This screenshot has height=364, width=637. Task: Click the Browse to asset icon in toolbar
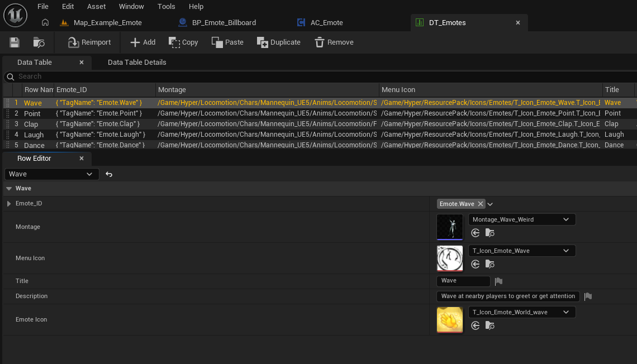pyautogui.click(x=39, y=42)
